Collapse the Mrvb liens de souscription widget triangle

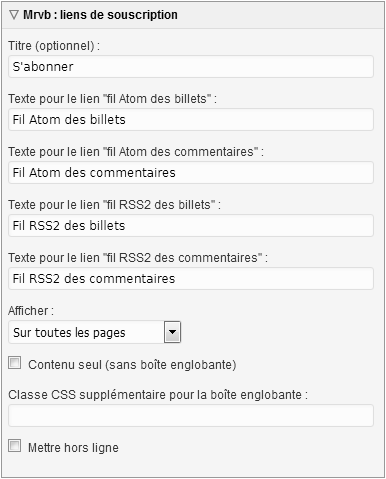tap(14, 15)
